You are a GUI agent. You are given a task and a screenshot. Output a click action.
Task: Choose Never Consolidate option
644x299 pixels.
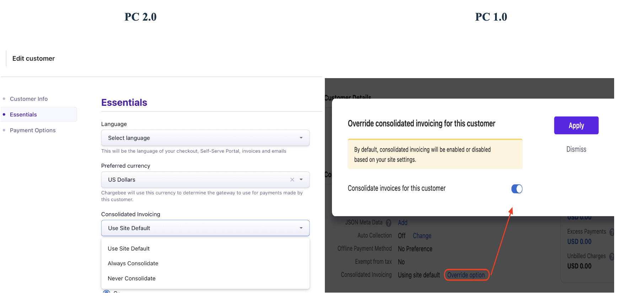(x=205, y=278)
